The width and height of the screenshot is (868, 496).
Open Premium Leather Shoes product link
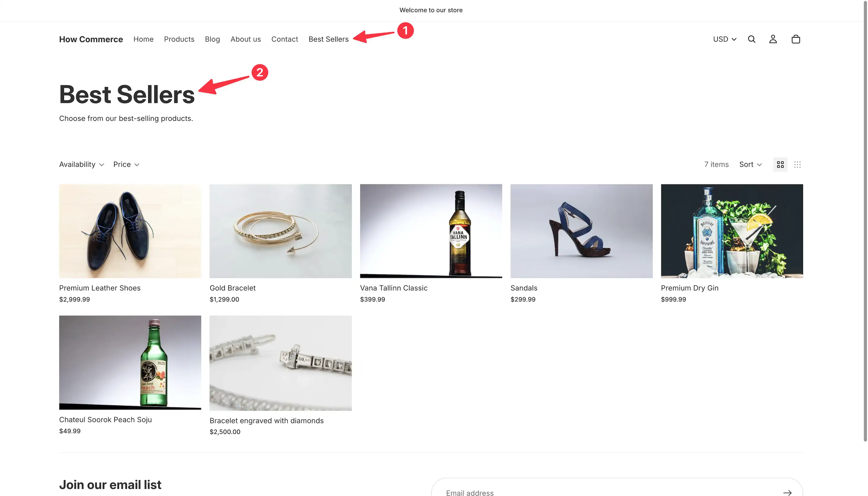click(100, 288)
